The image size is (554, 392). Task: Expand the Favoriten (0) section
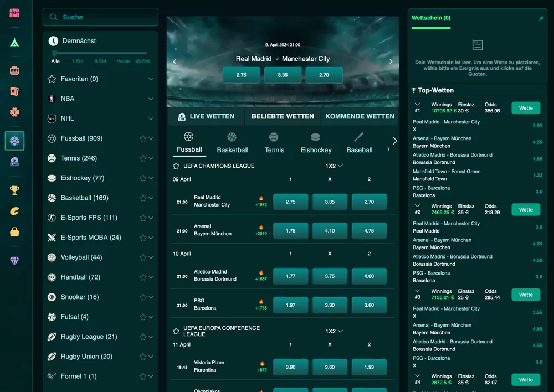(151, 79)
